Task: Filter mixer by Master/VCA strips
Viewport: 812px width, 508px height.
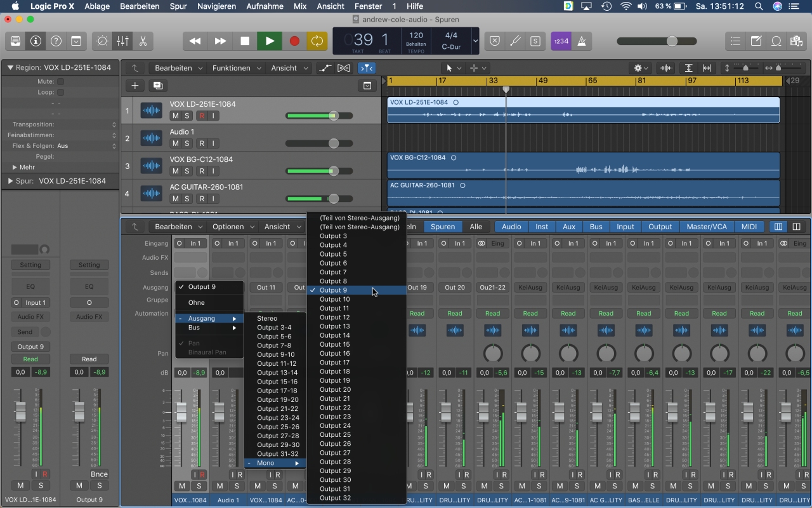Action: [707, 227]
